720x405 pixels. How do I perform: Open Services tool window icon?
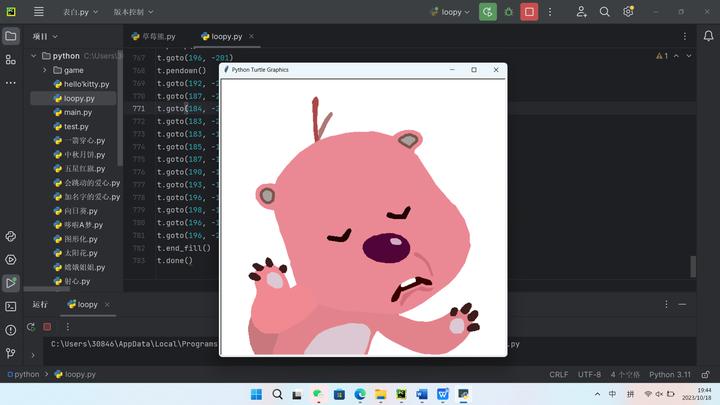11,260
